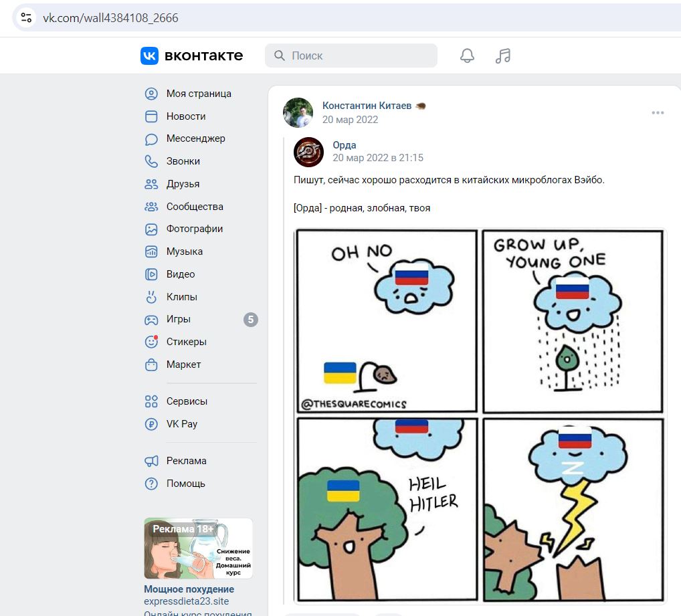
Task: Click the Помощь question mark icon
Action: click(x=151, y=484)
